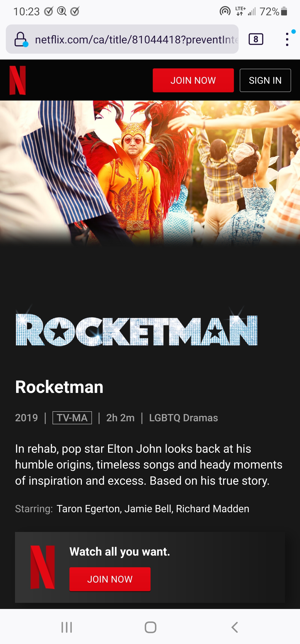The image size is (300, 644).
Task: Click the SIGN IN button
Action: pyautogui.click(x=265, y=80)
